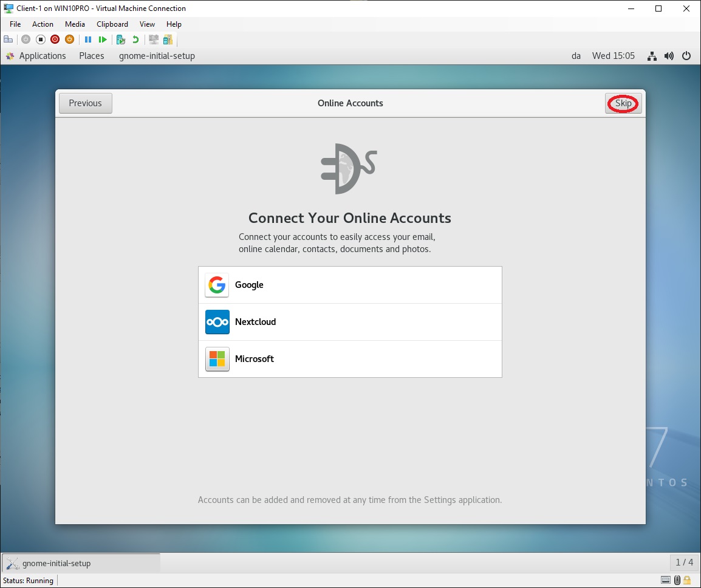This screenshot has width=701, height=588.
Task: Pause the virtual machine
Action: 88,40
